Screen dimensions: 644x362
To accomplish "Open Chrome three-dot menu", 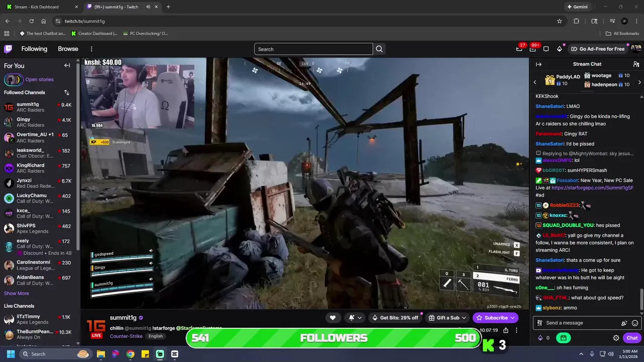I will pyautogui.click(x=636, y=21).
